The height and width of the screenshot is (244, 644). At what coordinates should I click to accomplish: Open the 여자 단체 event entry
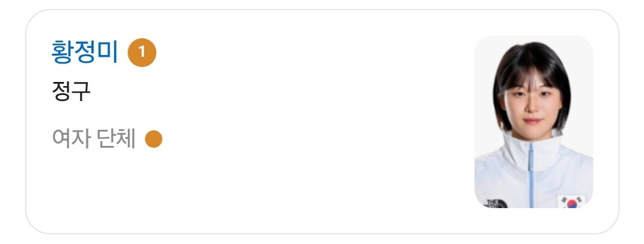click(94, 139)
